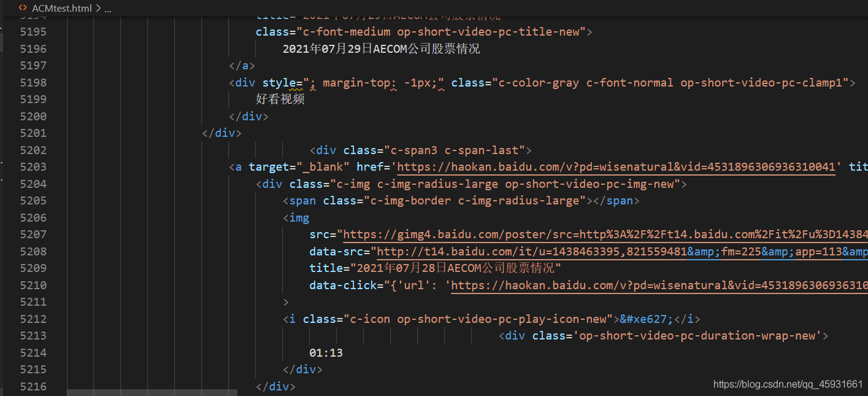The width and height of the screenshot is (868, 396).
Task: Click line number 5206 in the gutter
Action: [33, 218]
